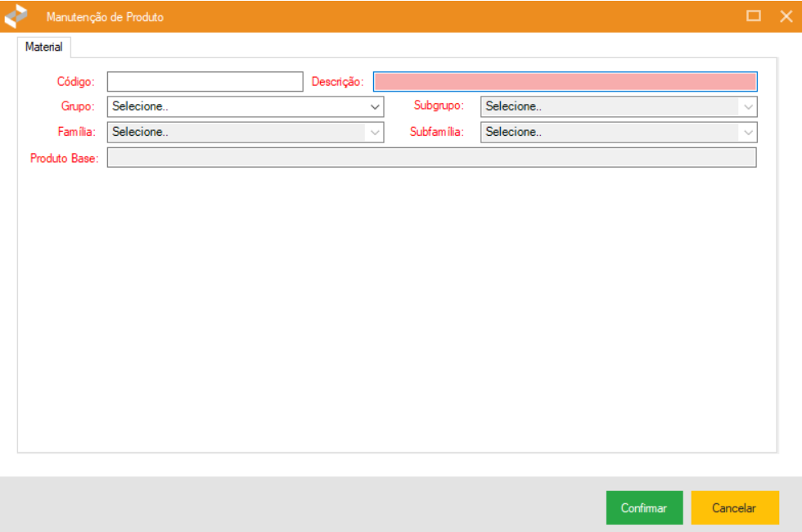
Task: Click the Subgrupo label text
Action: tap(439, 106)
